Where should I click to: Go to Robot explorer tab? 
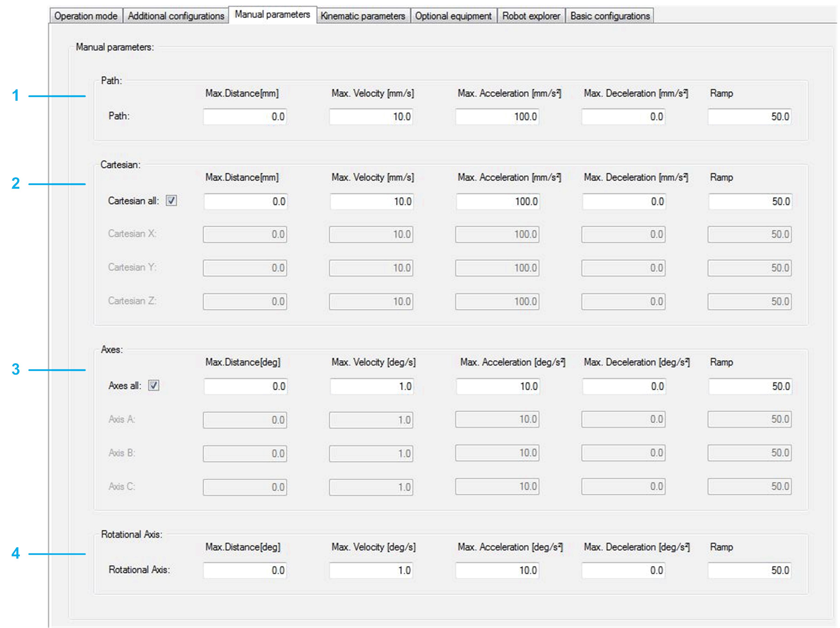[531, 16]
